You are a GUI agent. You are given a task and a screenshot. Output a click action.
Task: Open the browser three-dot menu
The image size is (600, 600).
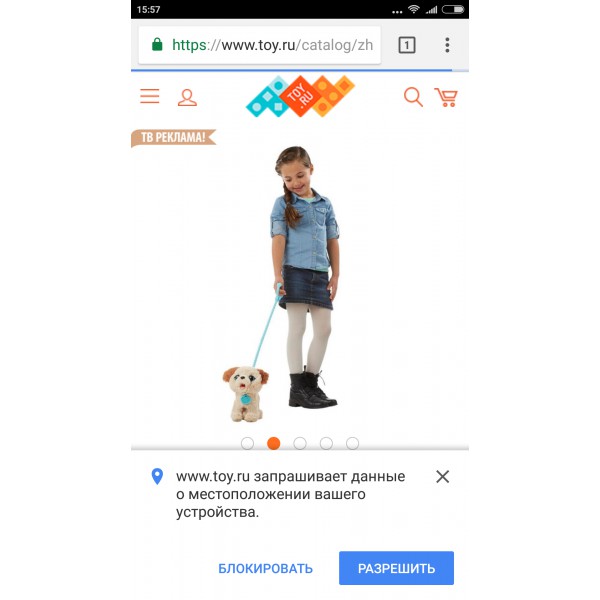447,45
